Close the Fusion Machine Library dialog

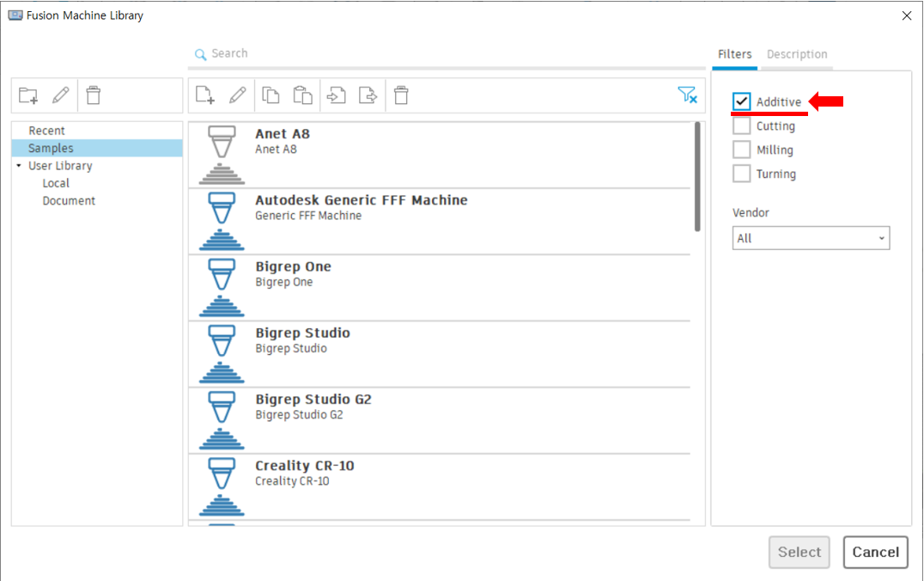[x=906, y=15]
